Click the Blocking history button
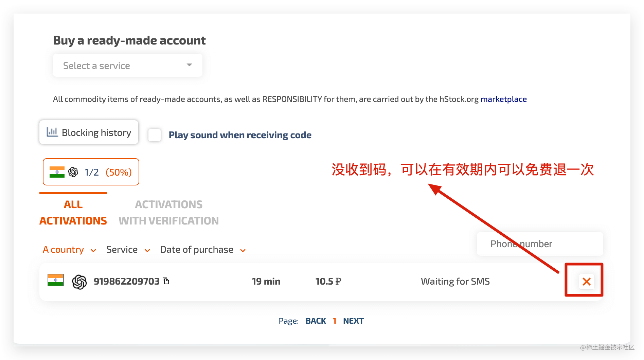The image size is (644, 360). tap(89, 132)
